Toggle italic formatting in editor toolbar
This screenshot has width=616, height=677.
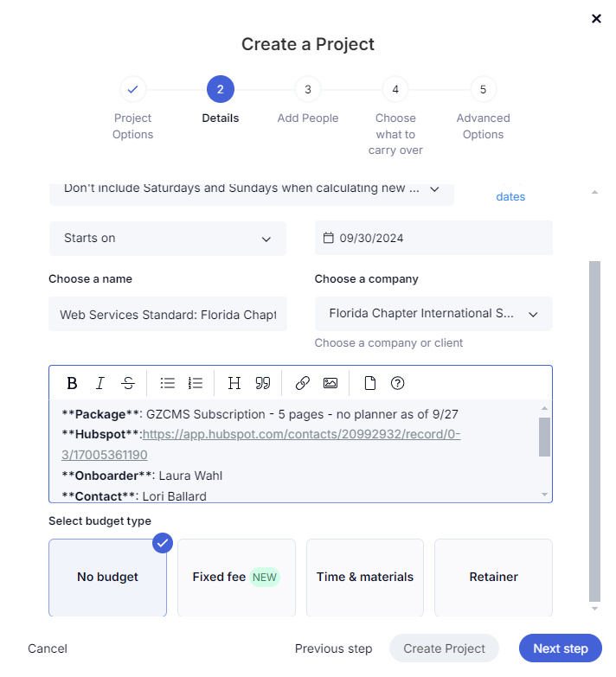tap(100, 383)
